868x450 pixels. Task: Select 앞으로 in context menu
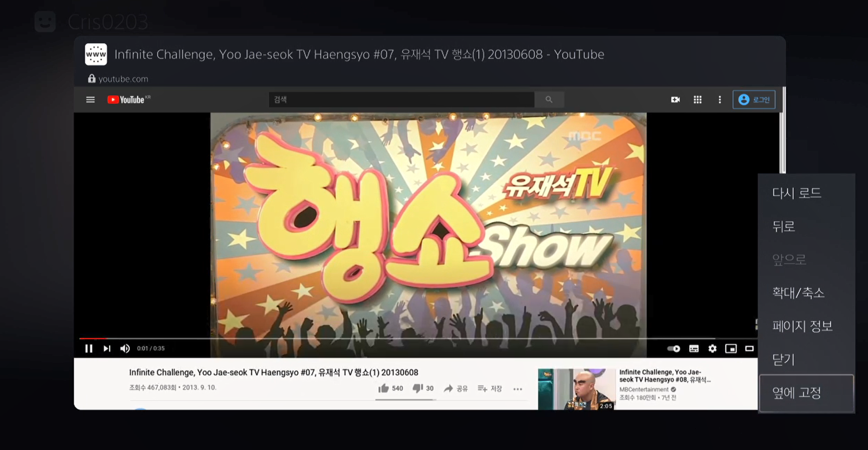point(789,259)
